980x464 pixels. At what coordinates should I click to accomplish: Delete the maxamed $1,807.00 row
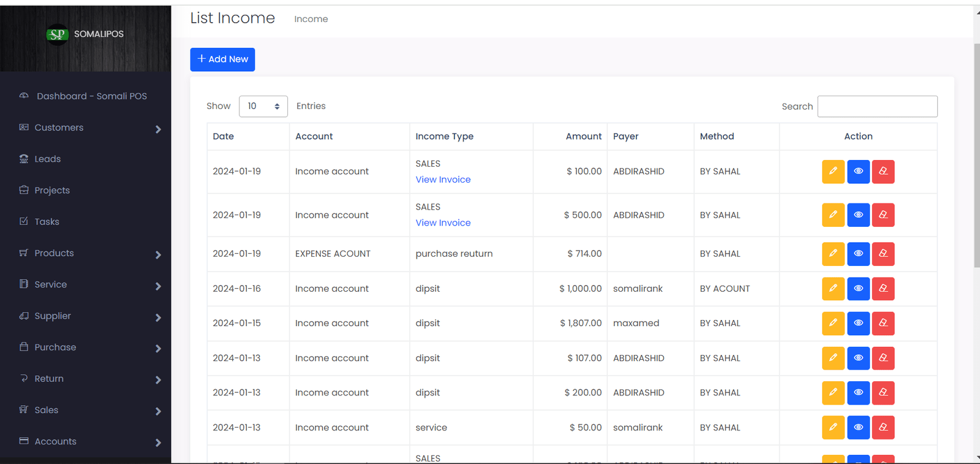point(883,323)
